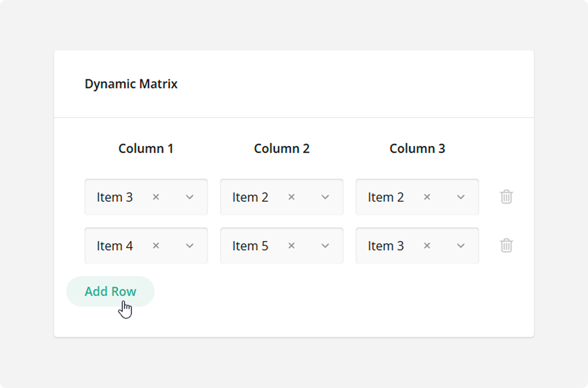
Task: Open the Item 3 dropdown in Column 1
Action: (189, 197)
